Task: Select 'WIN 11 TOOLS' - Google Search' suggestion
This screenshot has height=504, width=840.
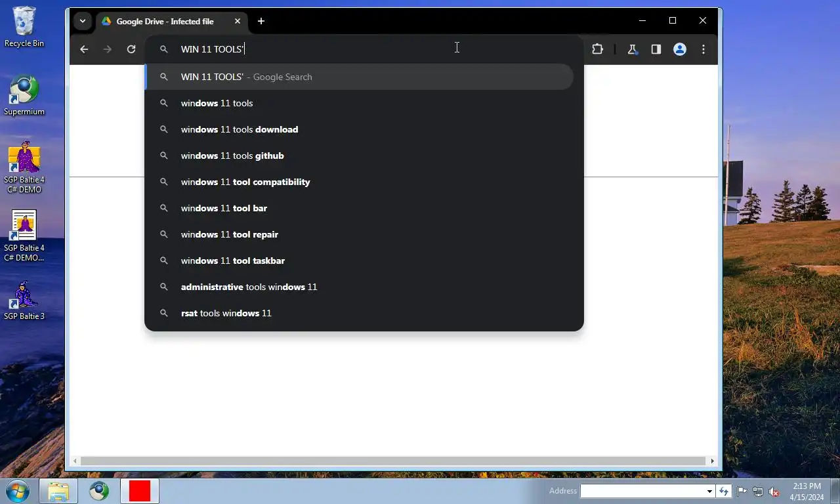Action: pyautogui.click(x=359, y=77)
